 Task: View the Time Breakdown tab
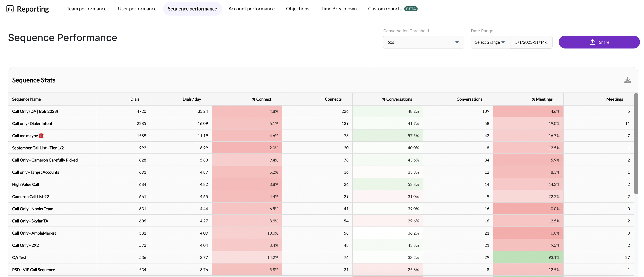coord(339,9)
